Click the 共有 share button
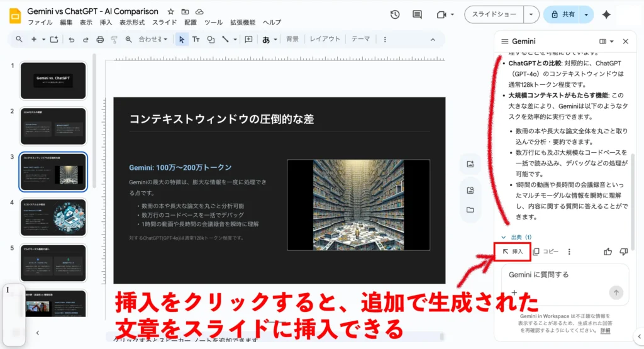 (562, 14)
